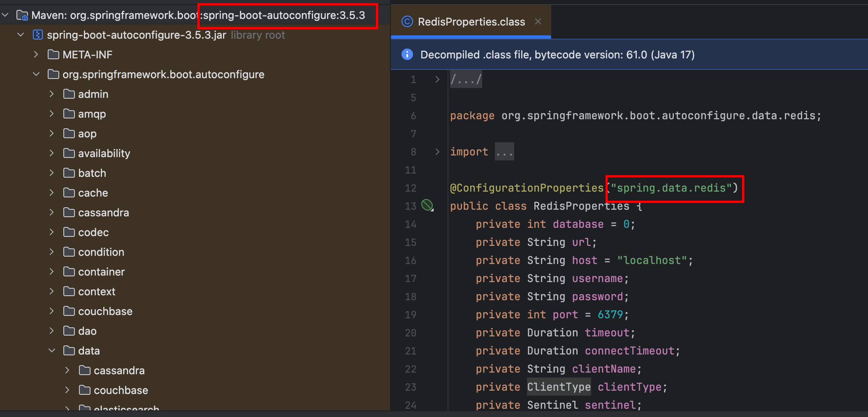Click the jar archive icon

click(x=37, y=35)
